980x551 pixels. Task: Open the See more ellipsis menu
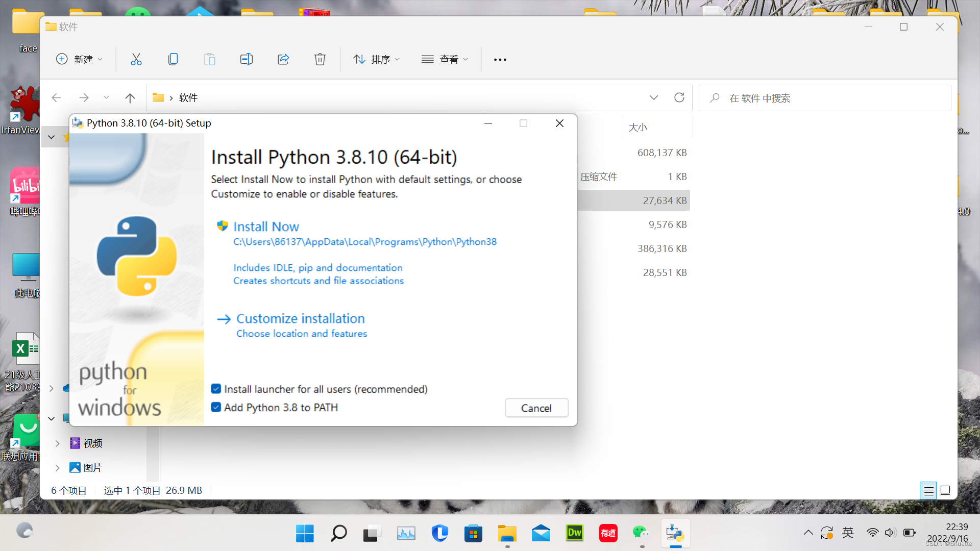[500, 59]
